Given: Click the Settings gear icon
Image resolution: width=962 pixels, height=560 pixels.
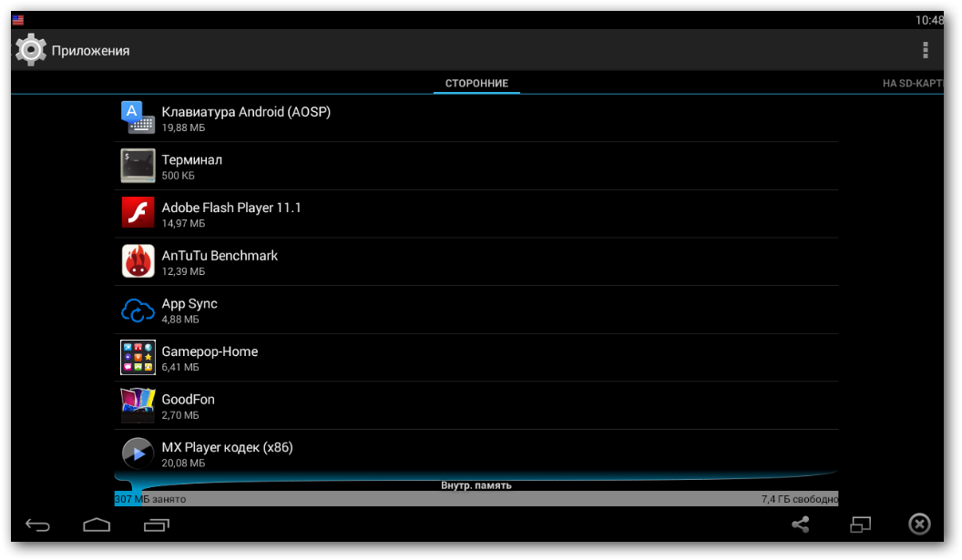Looking at the screenshot, I should pos(31,50).
